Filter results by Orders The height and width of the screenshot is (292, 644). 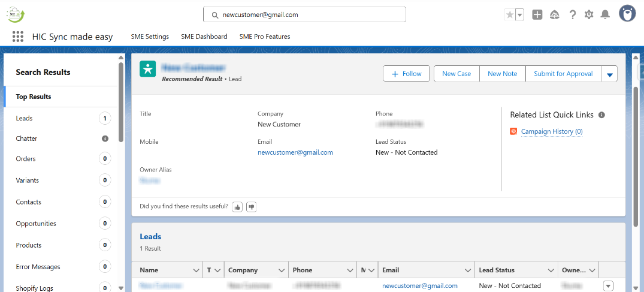point(61,159)
